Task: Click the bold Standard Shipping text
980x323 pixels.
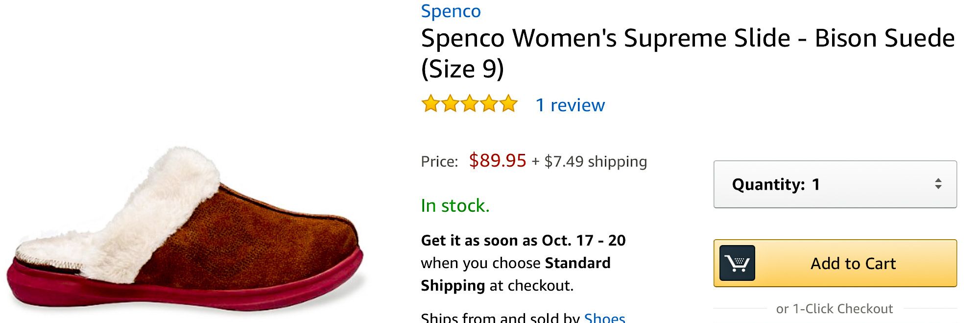Action: click(577, 263)
